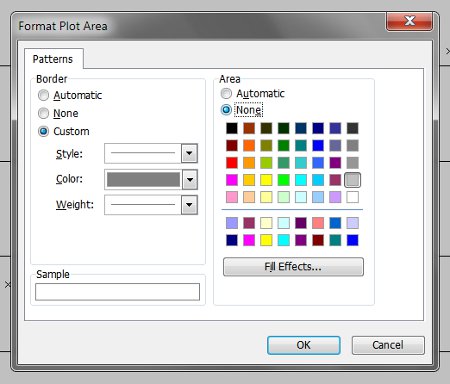Select the Patterns tab

pyautogui.click(x=53, y=59)
